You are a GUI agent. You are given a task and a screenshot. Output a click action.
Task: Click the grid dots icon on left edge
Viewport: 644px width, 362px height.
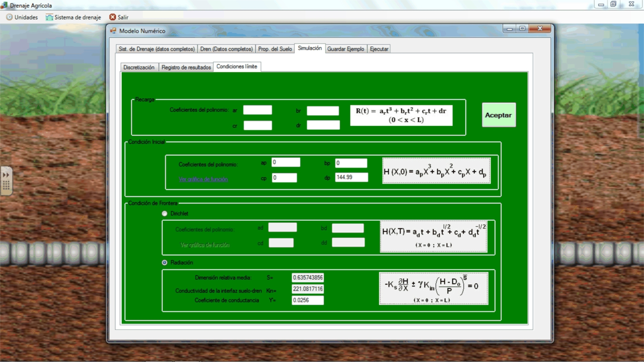click(6, 185)
